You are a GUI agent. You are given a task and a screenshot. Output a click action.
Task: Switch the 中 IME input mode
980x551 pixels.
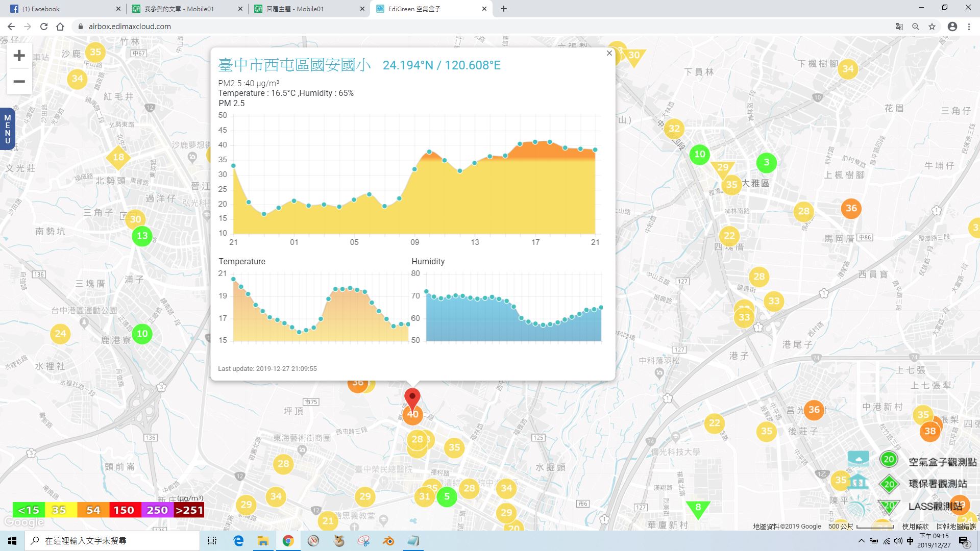pyautogui.click(x=910, y=541)
